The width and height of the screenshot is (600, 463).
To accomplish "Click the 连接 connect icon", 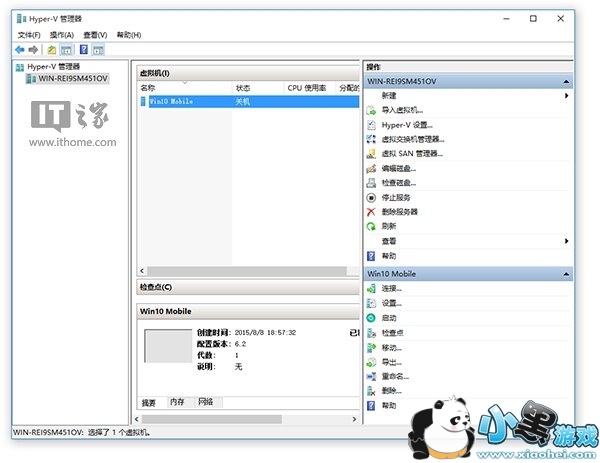I will pyautogui.click(x=371, y=289).
